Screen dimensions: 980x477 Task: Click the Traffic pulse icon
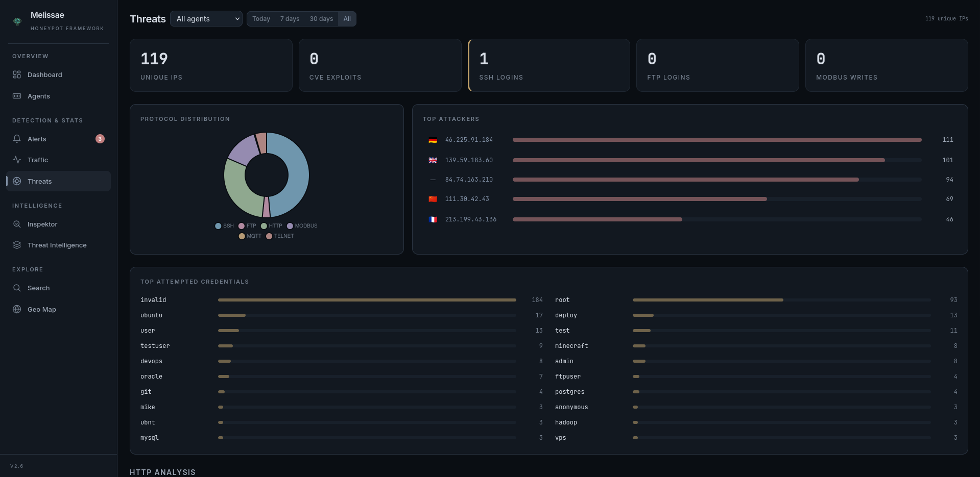point(17,160)
